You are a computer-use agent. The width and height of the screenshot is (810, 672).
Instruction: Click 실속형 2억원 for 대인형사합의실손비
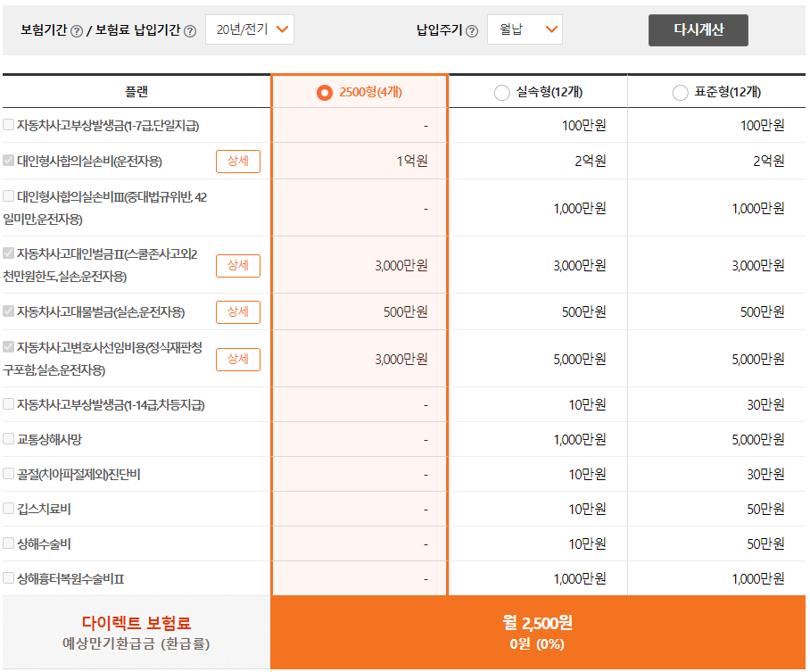click(591, 162)
